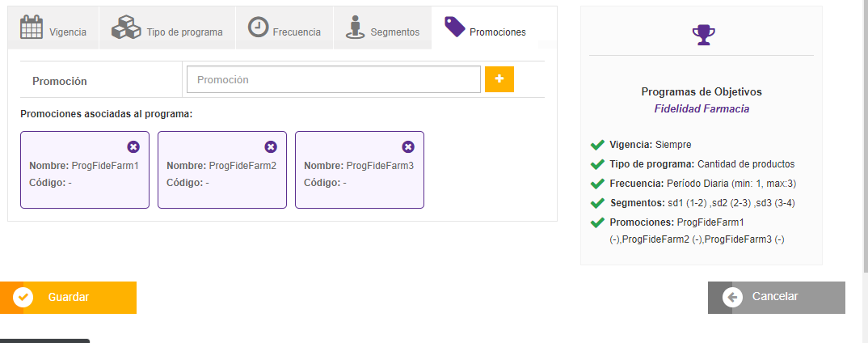Click the boxes icon for Tipo de programa
Image resolution: width=868 pixels, height=343 pixels.
pos(127,28)
